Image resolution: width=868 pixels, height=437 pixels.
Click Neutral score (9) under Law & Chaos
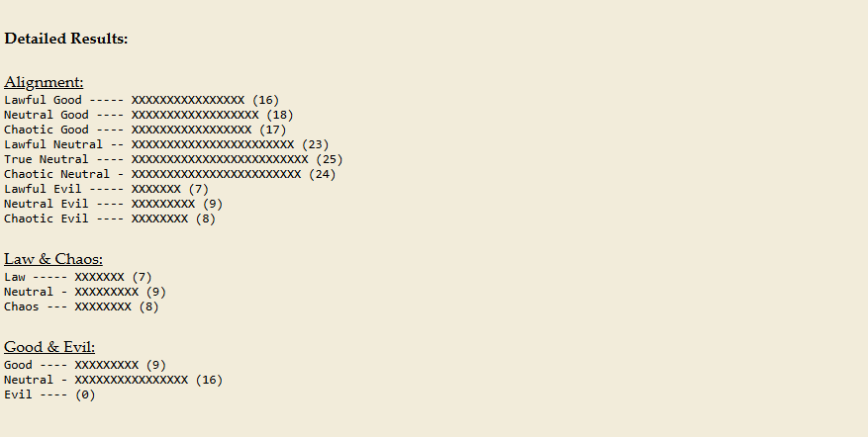point(156,292)
